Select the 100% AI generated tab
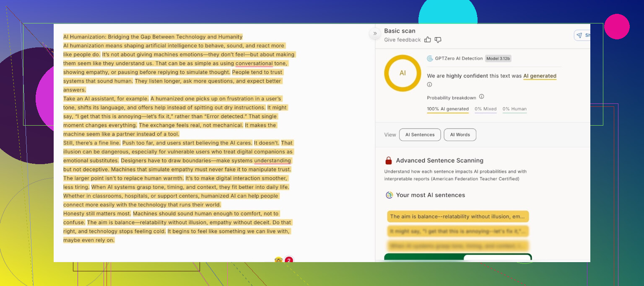The width and height of the screenshot is (644, 286). 448,109
